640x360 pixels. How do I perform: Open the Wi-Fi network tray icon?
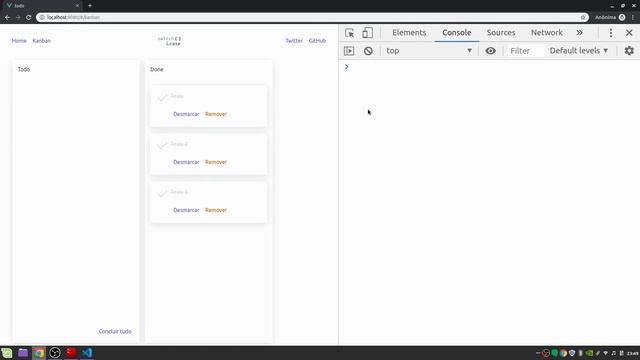(x=606, y=353)
